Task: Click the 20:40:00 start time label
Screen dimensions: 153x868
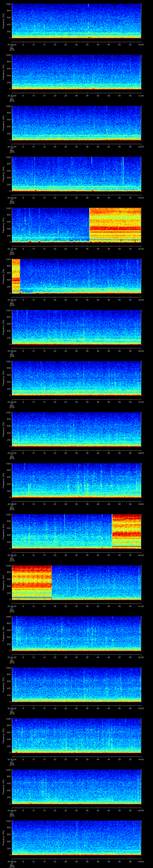Action: click(12, 606)
